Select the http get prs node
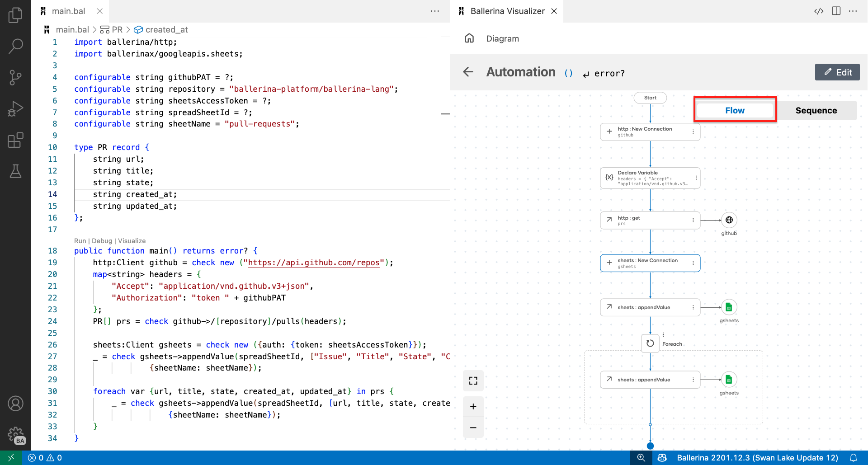This screenshot has width=868, height=465. pyautogui.click(x=650, y=220)
